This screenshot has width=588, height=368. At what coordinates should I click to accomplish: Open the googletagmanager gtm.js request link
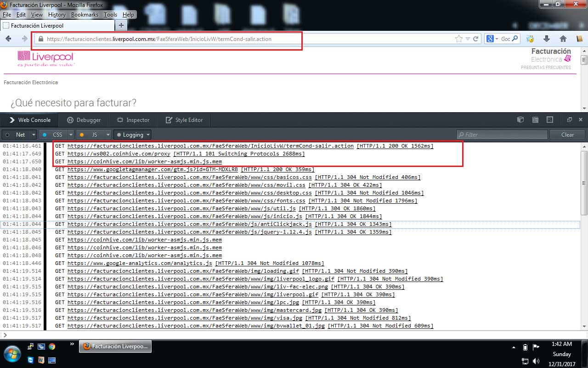click(153, 169)
